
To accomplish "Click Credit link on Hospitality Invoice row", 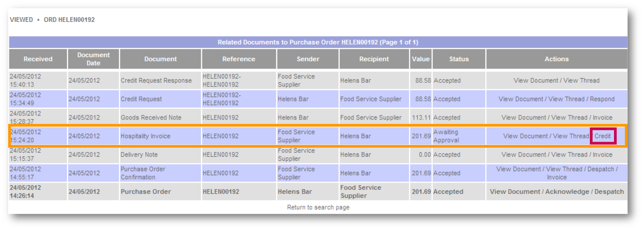I will 602,136.
